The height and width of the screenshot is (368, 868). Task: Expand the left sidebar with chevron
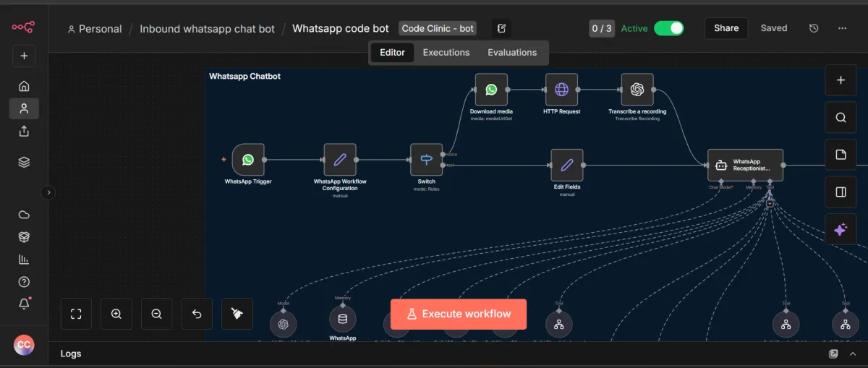tap(48, 192)
